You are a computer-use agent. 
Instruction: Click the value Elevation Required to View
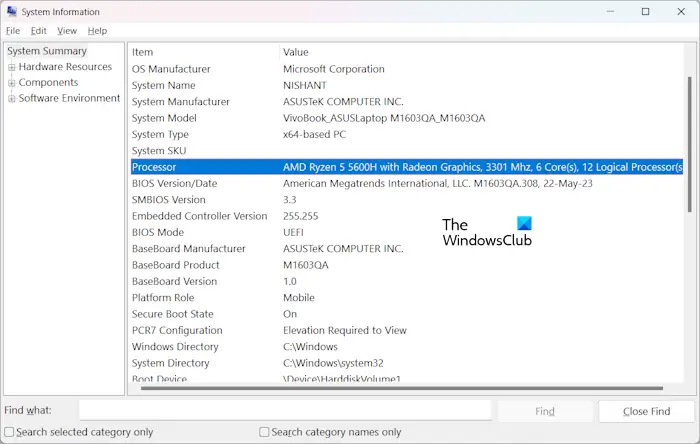(x=345, y=330)
